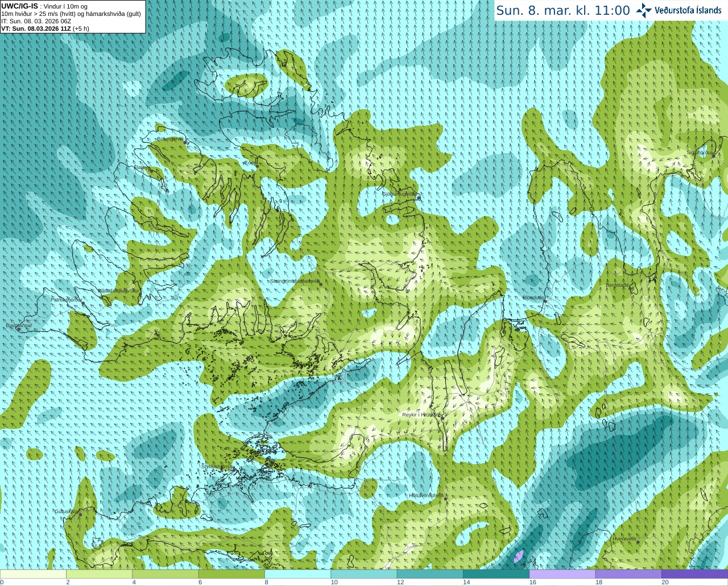Click the legend value 20
Viewport: 728px width, 586px height.
click(x=665, y=582)
